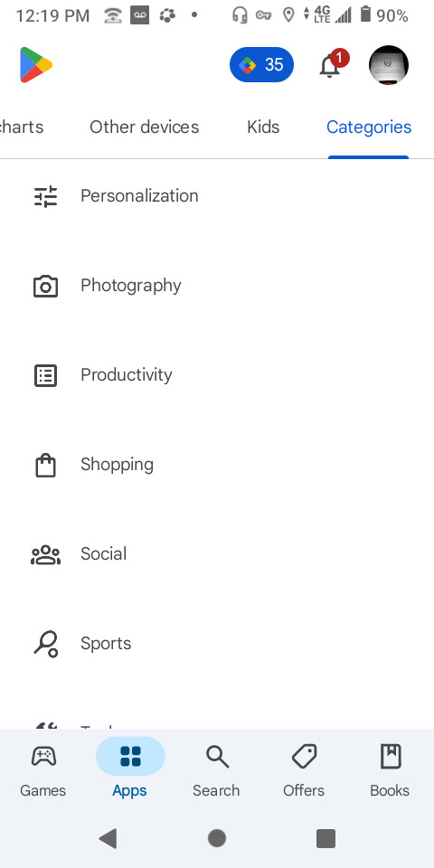The height and width of the screenshot is (868, 434).
Task: Tap the Android back button
Action: (x=108, y=839)
